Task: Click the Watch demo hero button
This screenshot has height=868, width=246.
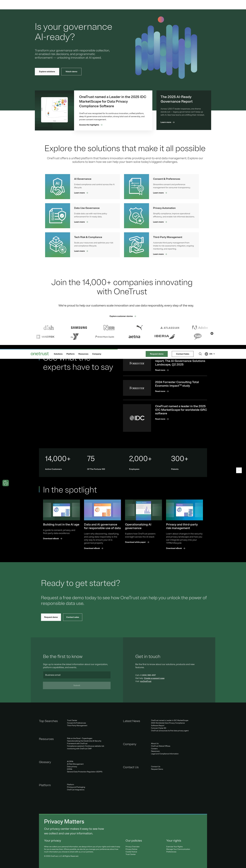Action: pos(71,71)
